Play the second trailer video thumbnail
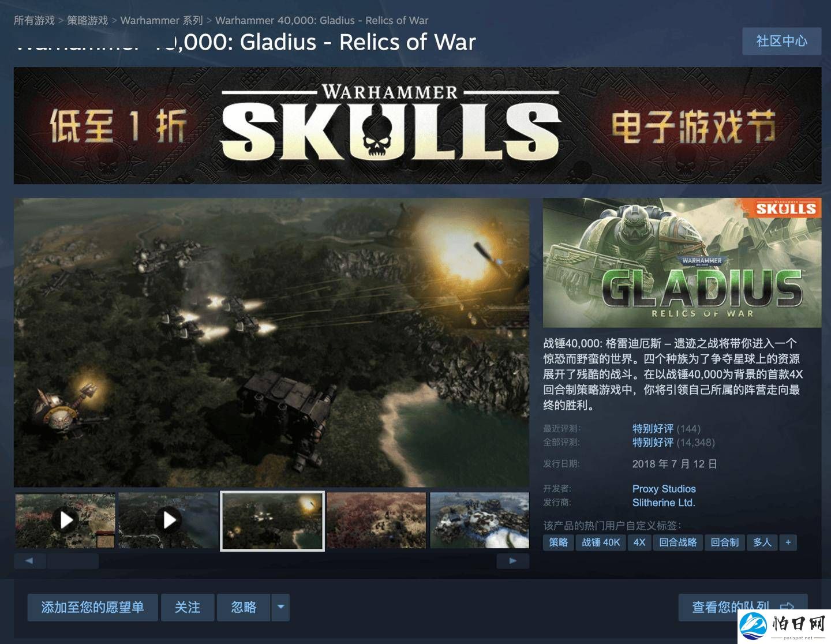 click(169, 521)
